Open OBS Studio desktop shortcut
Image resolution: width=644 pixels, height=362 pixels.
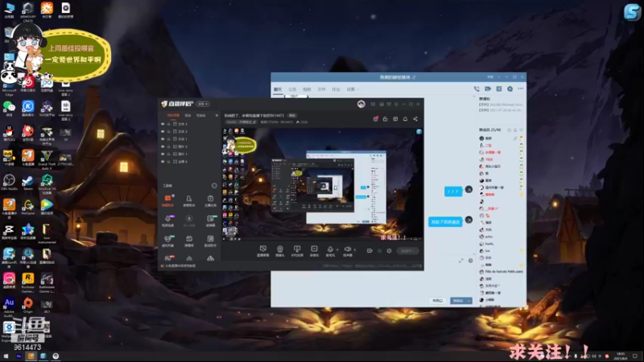[9, 182]
